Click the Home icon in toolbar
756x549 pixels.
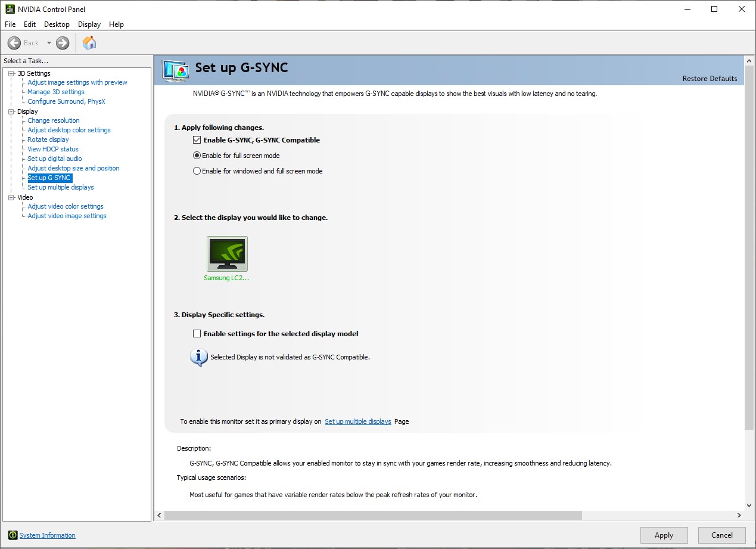coord(89,43)
